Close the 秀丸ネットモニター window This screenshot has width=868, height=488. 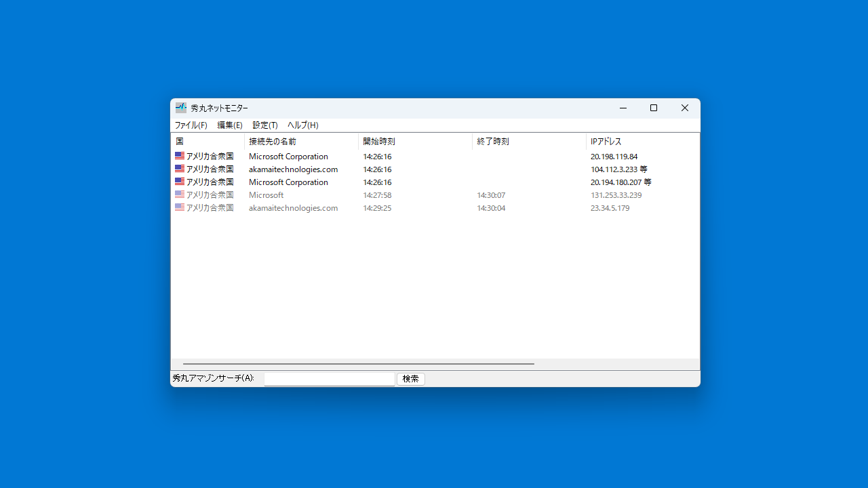685,108
